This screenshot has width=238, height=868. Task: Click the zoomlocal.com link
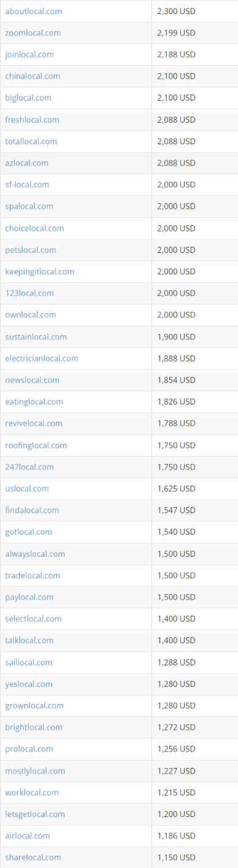point(33,33)
